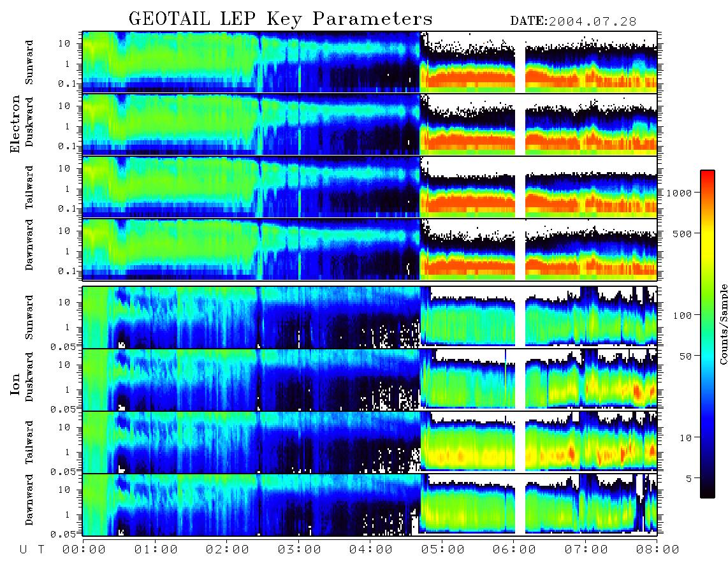Image resolution: width=728 pixels, height=561 pixels.
Task: Click the Ion Sunward spectrogram panel
Action: pos(370,317)
